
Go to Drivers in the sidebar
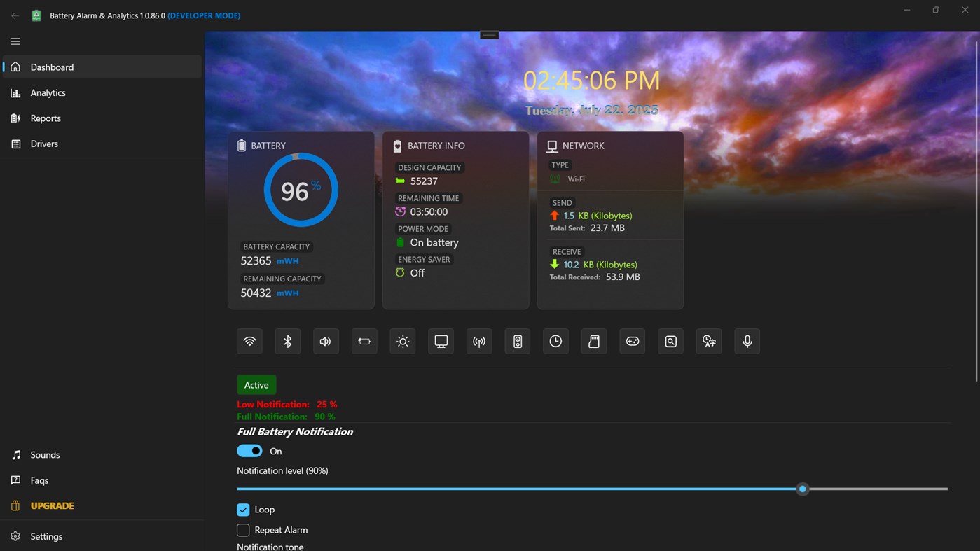tap(44, 144)
